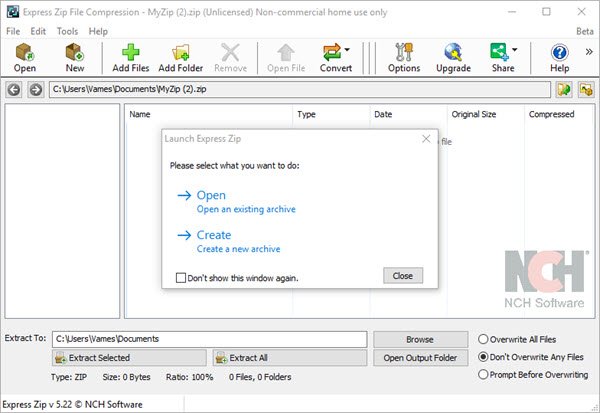Open the File menu
Viewport: 600px width, 413px height.
tap(13, 31)
